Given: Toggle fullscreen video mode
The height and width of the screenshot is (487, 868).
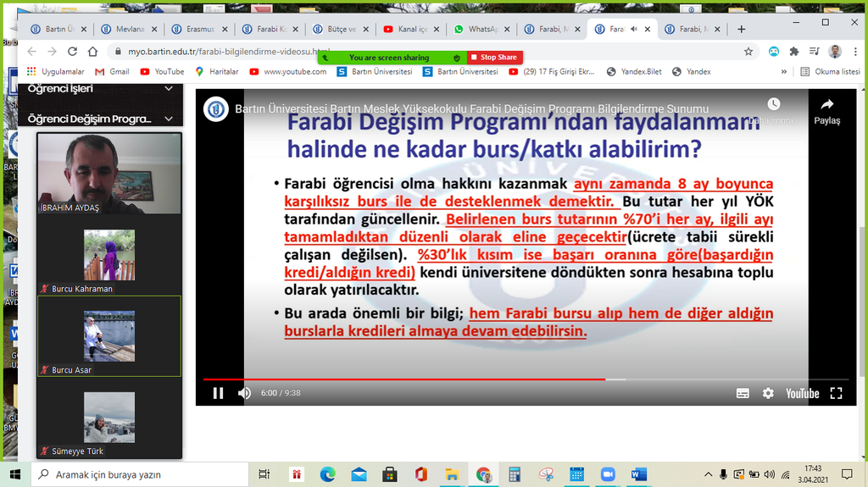Looking at the screenshot, I should point(836,393).
